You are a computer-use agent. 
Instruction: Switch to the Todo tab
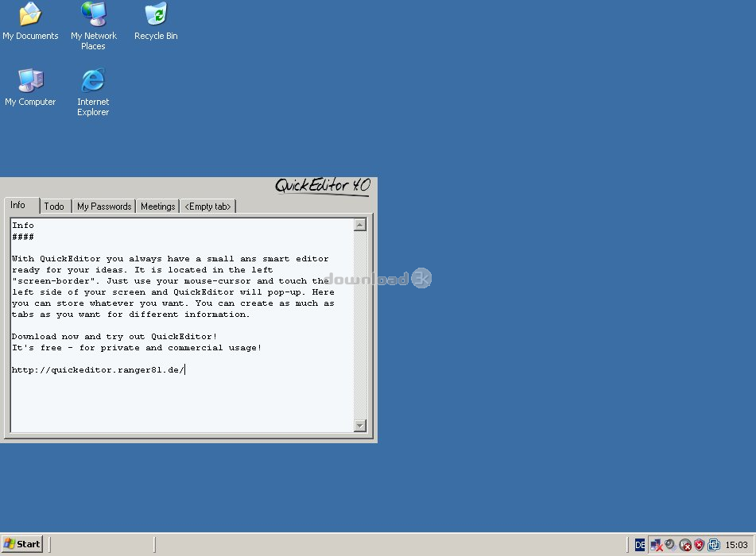[56, 207]
